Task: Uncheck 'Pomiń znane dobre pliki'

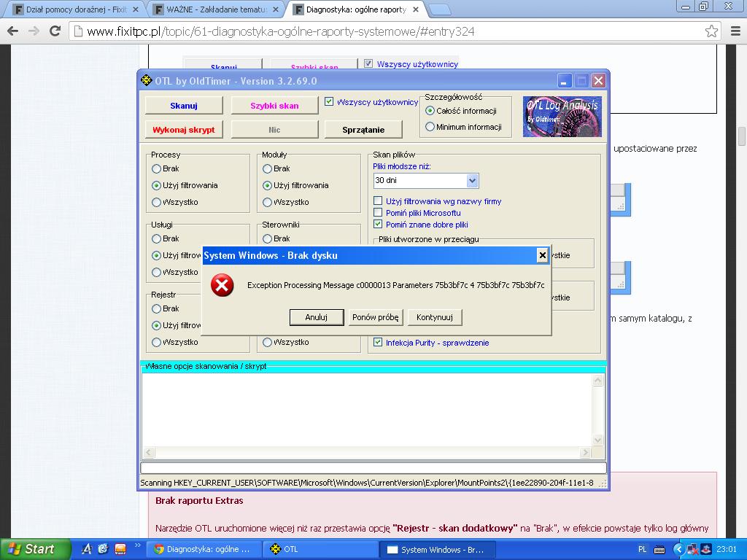Action: click(378, 225)
